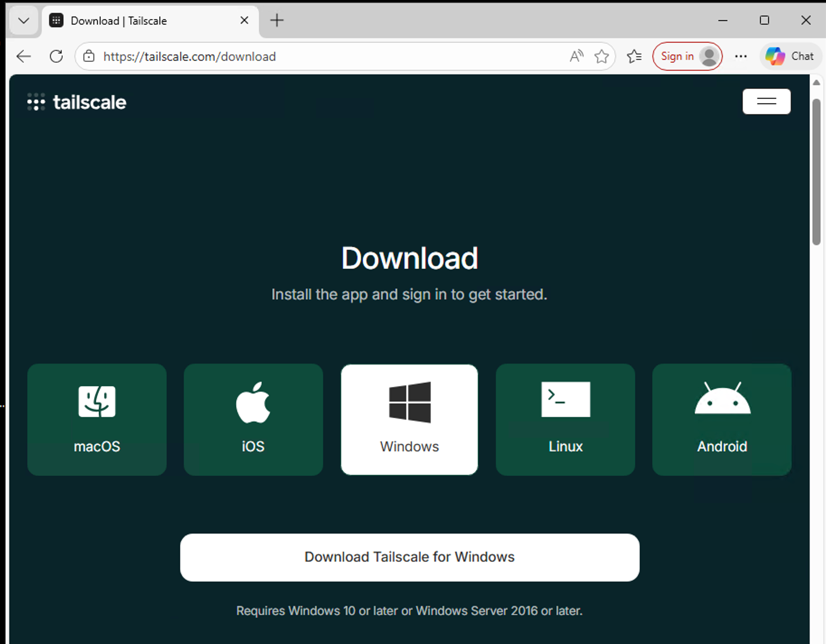Toggle the Tailscale navigation hamburger menu

[766, 102]
